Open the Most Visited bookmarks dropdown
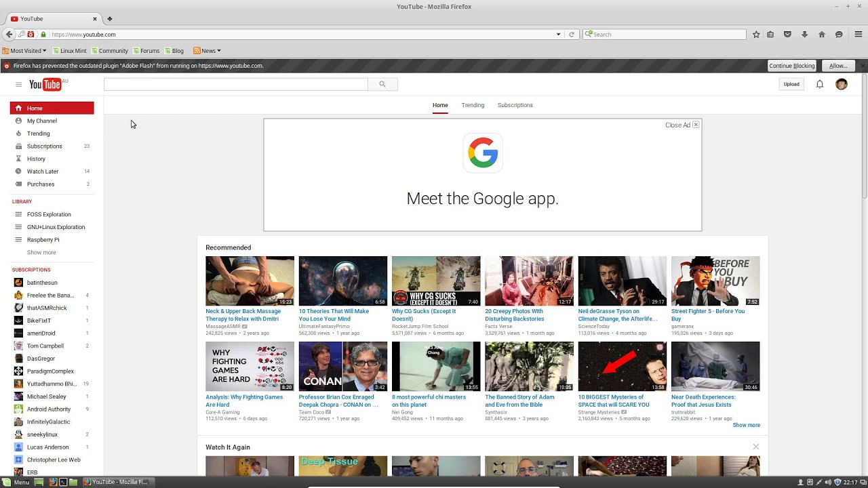 coord(24,51)
